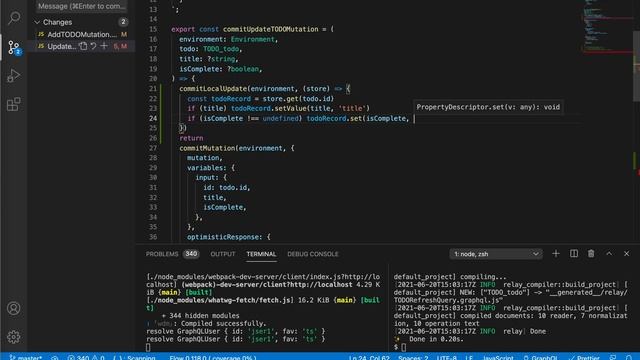Click the right terminal prompt '$'

[396, 347]
